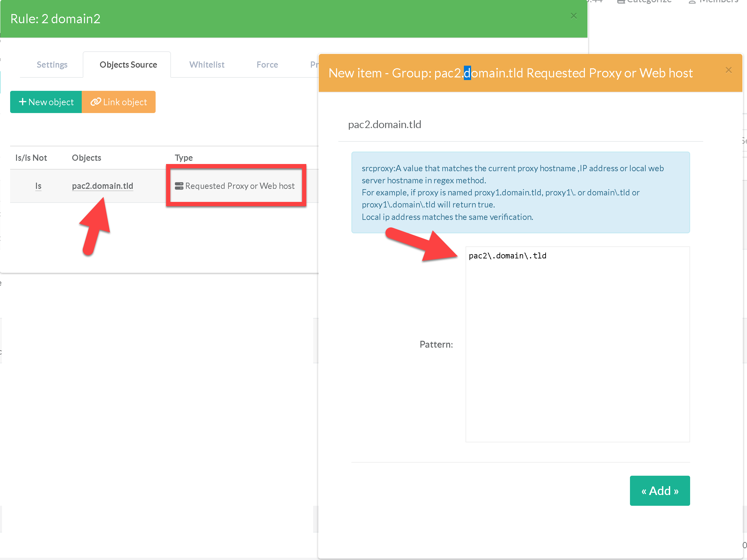Click the srcproxy blue info box
Screen dimensions: 747x560
(520, 192)
